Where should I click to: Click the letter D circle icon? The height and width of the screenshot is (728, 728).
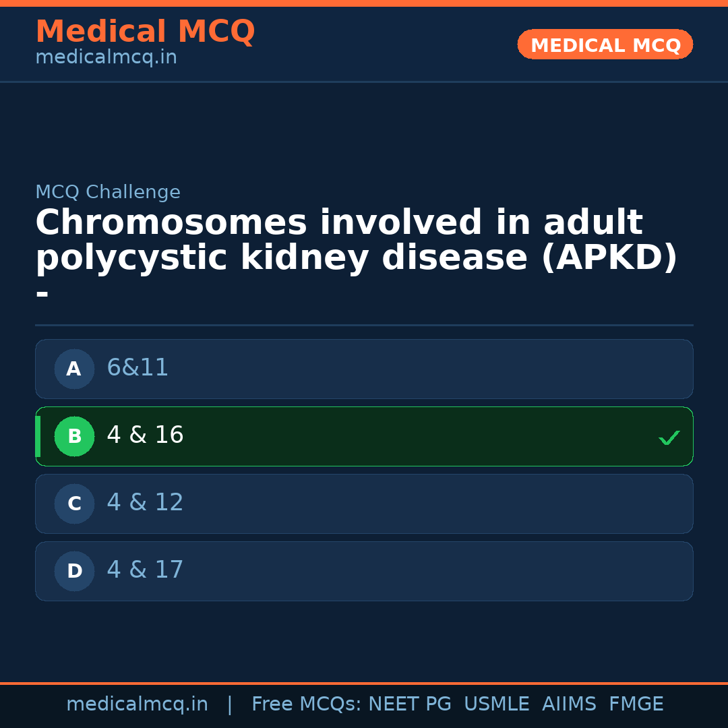point(74,571)
